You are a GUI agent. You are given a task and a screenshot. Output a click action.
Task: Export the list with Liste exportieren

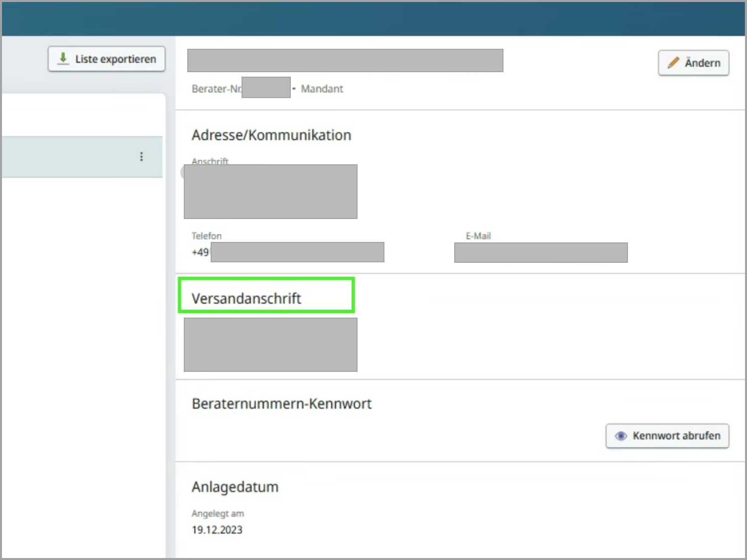[x=107, y=59]
